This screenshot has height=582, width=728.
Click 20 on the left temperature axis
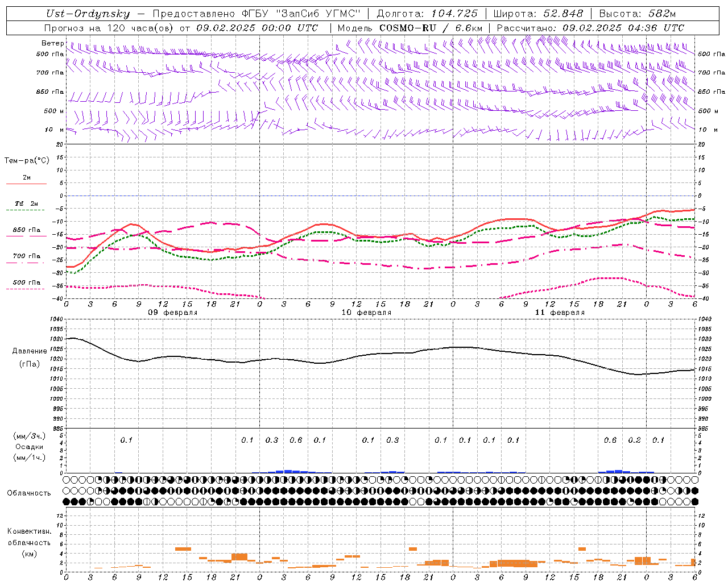point(60,144)
